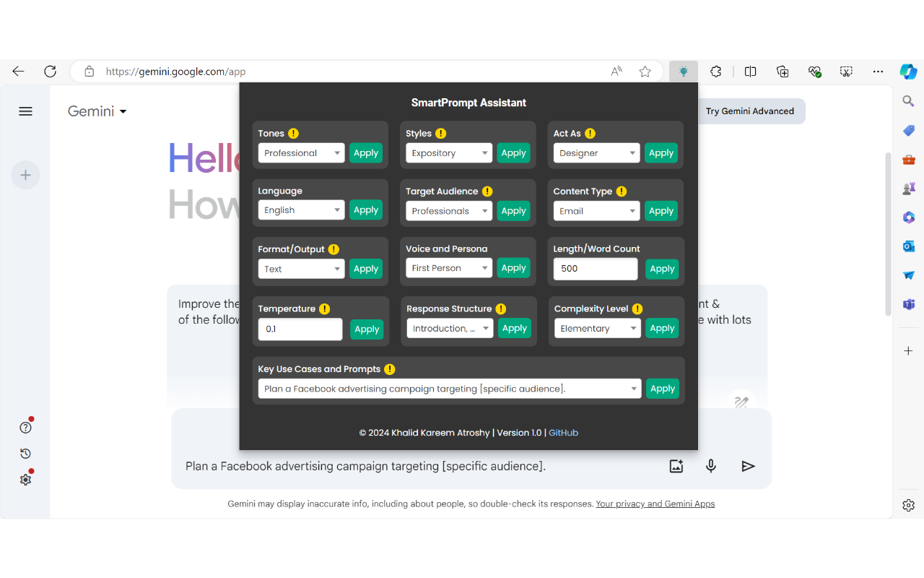Open the Target Audience dropdown
This screenshot has width=924, height=578.
click(449, 211)
